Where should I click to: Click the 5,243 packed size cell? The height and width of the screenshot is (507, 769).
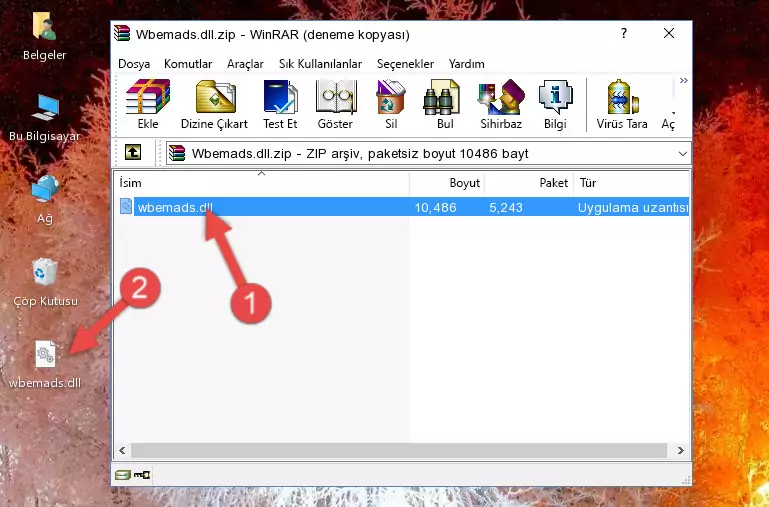click(506, 207)
